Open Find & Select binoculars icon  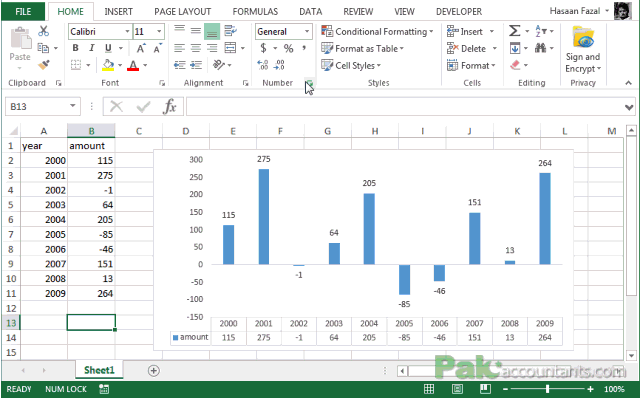tap(540, 48)
